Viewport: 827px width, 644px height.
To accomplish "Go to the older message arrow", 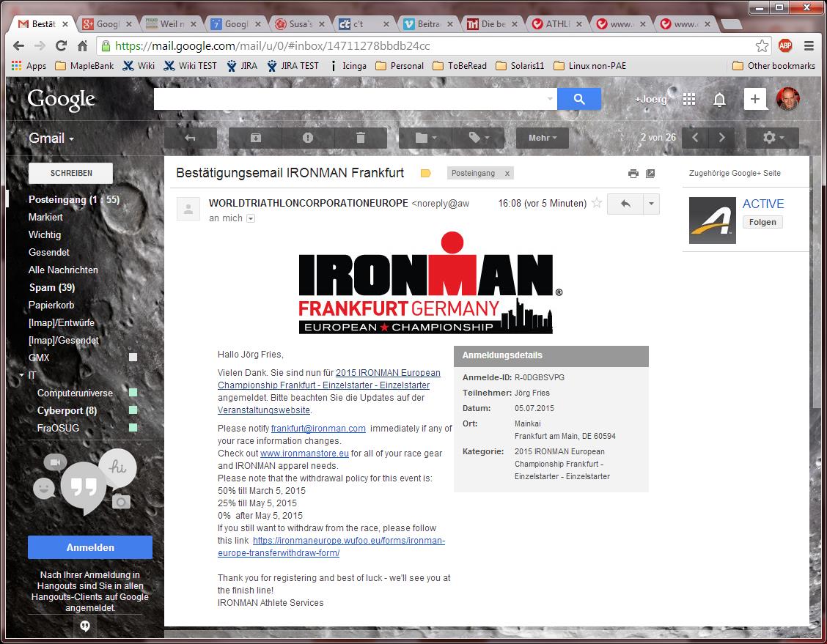I will pyautogui.click(x=721, y=138).
